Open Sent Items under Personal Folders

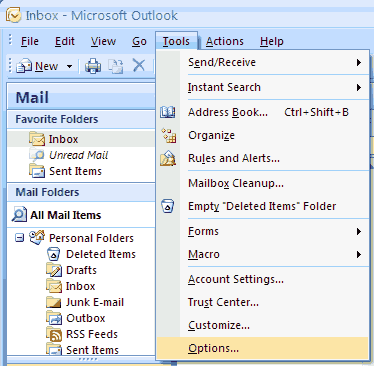pos(92,350)
